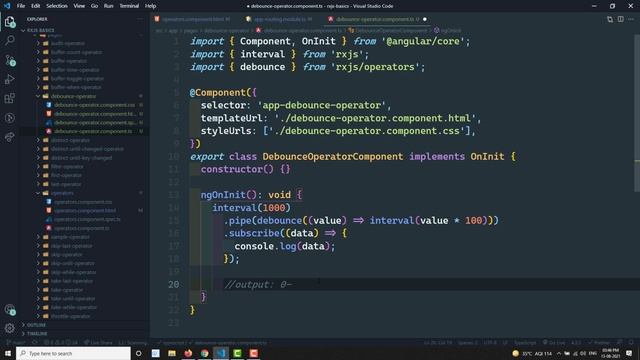Screen dimensions: 640x360
Task: Expand the buffer-time-operator folder
Action: coord(75,70)
